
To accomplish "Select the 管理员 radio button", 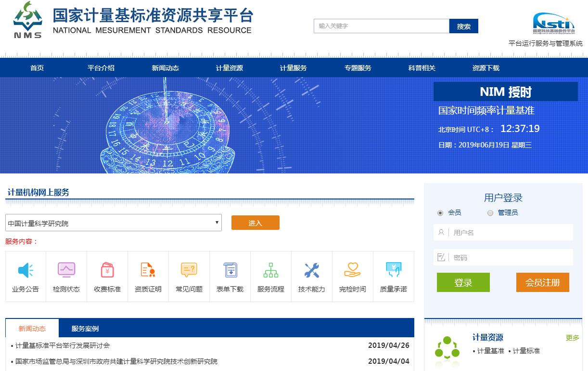I will click(490, 213).
